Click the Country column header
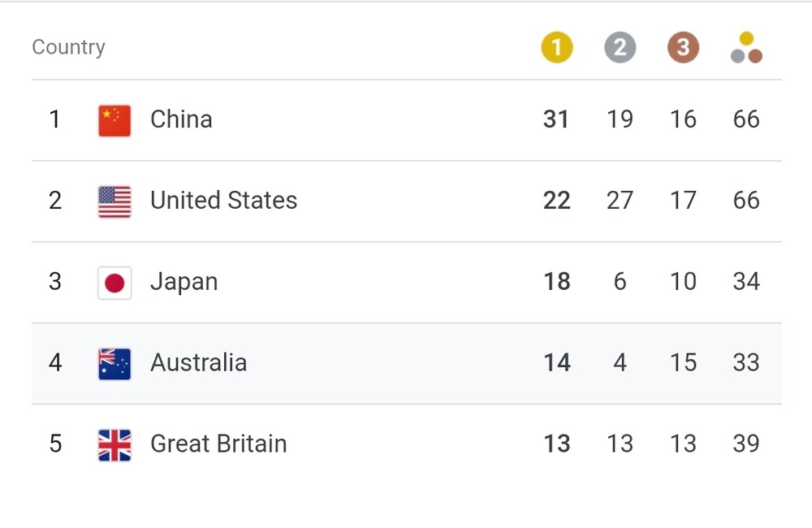This screenshot has height=528, width=812. point(68,47)
